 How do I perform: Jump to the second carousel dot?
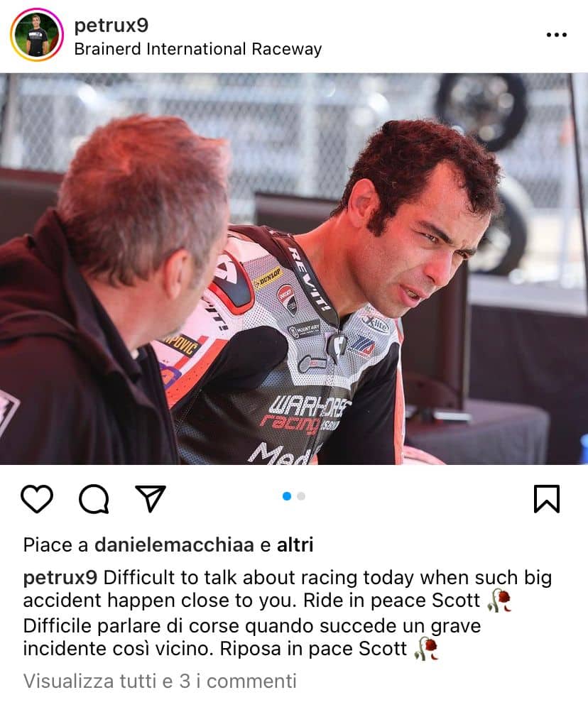point(301,496)
